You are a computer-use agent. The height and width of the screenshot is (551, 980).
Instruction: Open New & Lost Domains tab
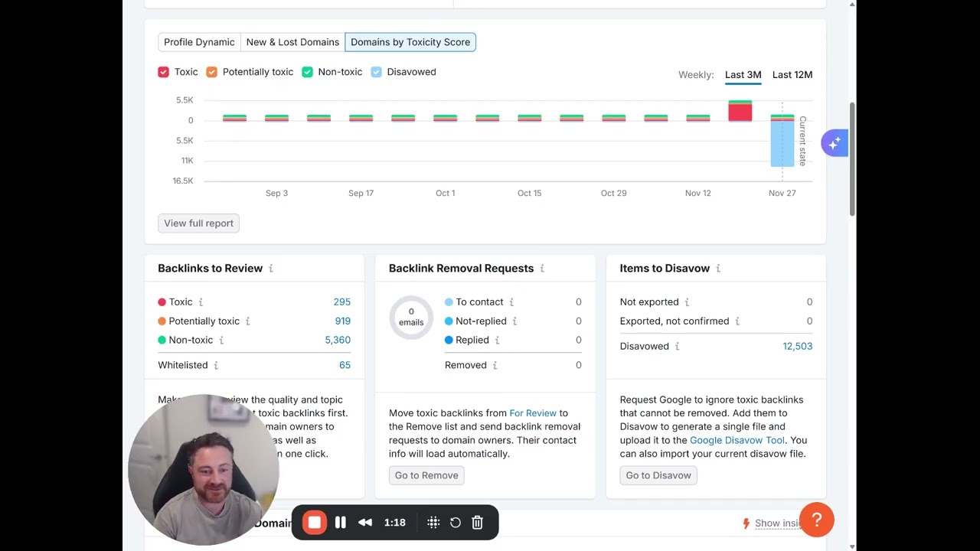292,42
